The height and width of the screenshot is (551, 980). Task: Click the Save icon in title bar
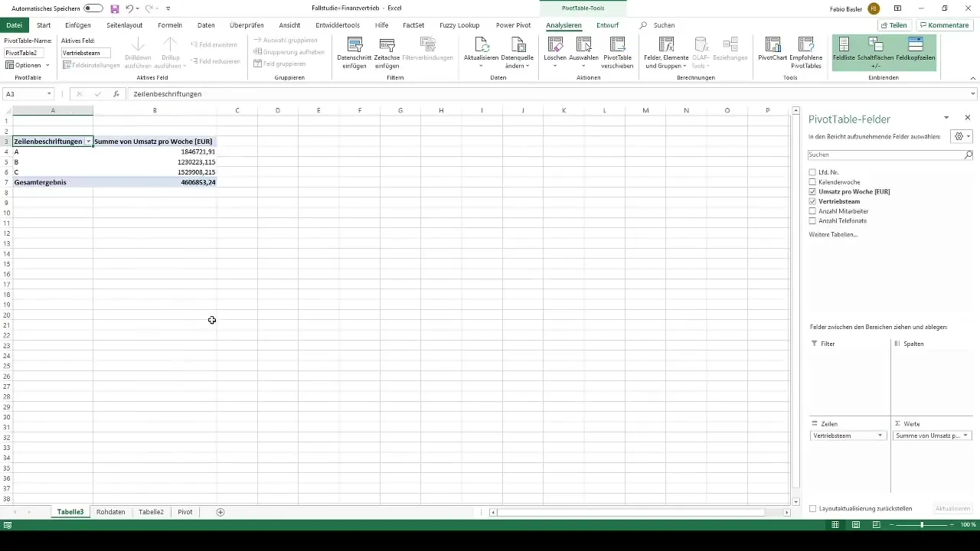click(115, 8)
